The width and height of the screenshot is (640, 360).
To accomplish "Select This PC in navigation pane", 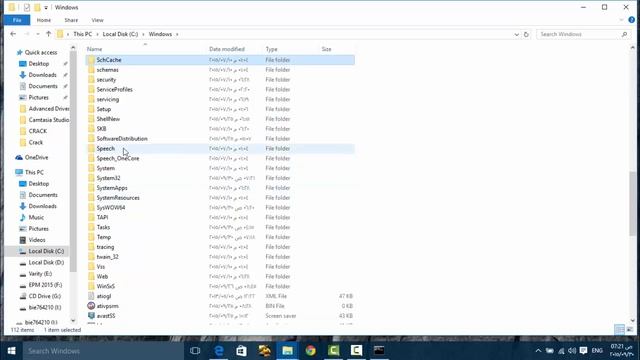I will point(34,172).
